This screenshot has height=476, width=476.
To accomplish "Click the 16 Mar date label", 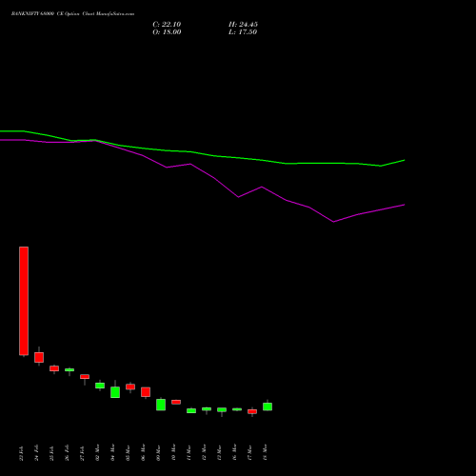I will (234, 452).
